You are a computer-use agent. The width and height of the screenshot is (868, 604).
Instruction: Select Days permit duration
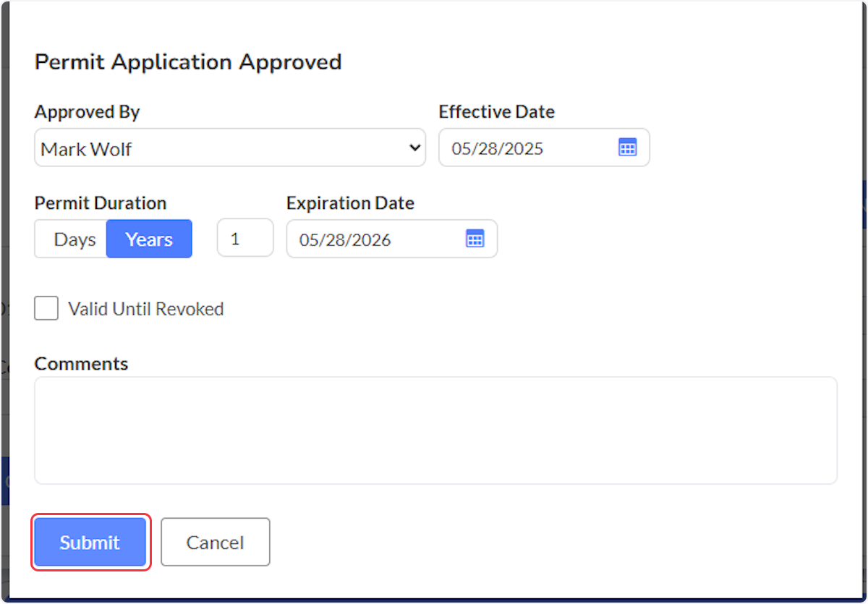pos(71,239)
